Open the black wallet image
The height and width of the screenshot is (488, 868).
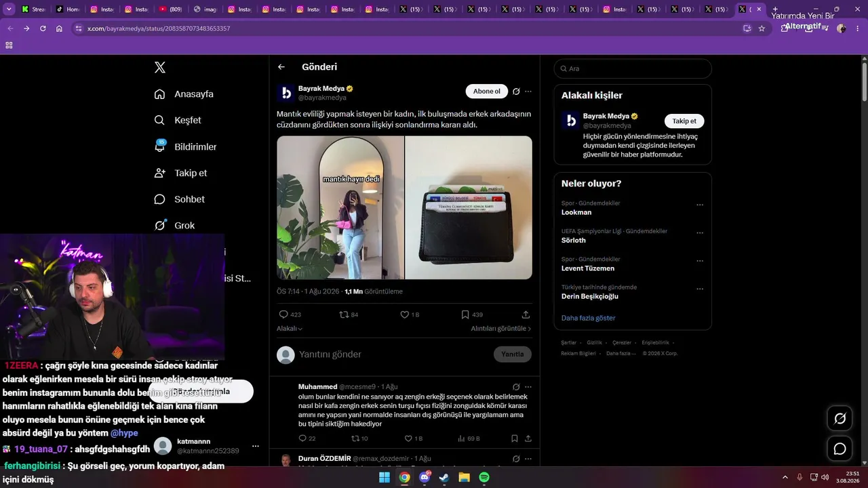click(469, 207)
